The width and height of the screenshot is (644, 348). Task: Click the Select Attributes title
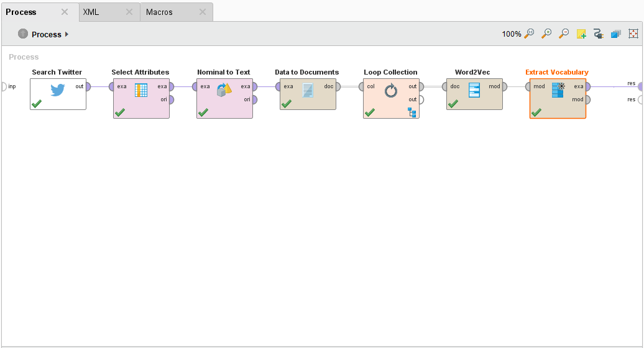(140, 72)
